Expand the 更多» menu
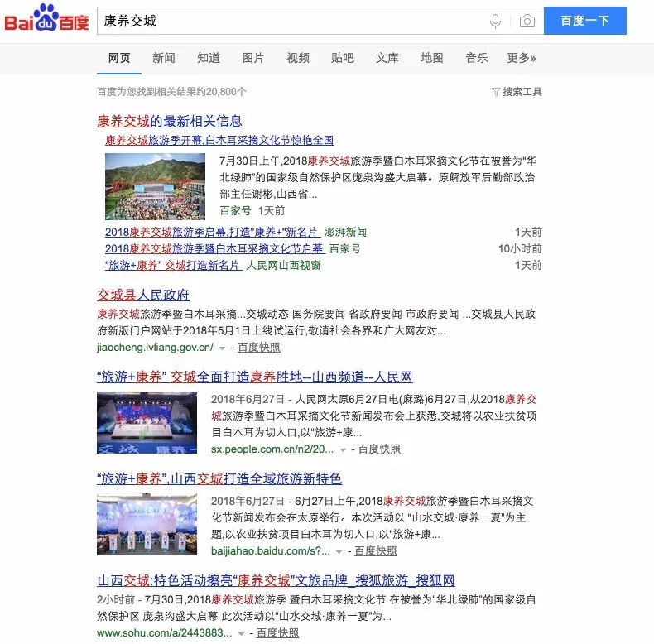654x644 pixels. click(521, 58)
